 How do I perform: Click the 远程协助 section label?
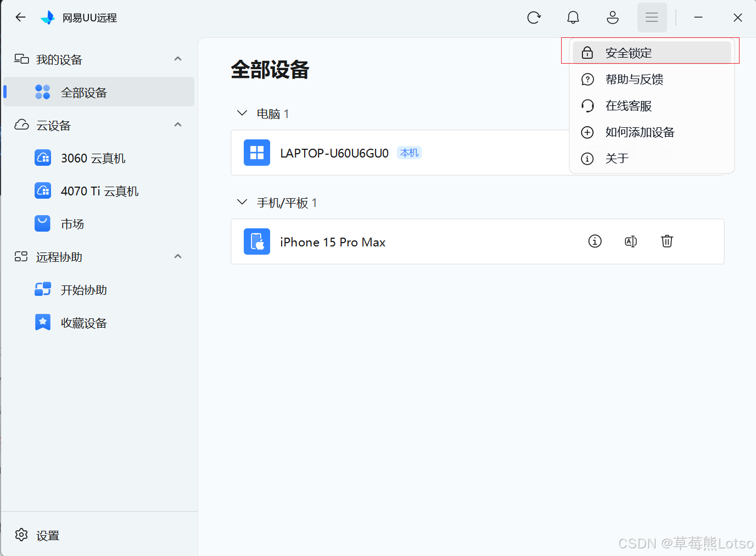pyautogui.click(x=59, y=257)
